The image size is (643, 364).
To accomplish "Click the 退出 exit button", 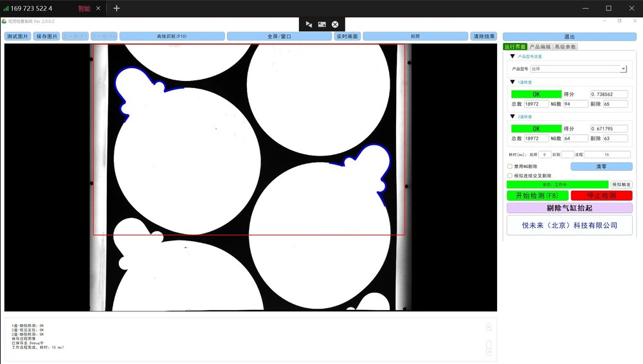I will 570,37.
